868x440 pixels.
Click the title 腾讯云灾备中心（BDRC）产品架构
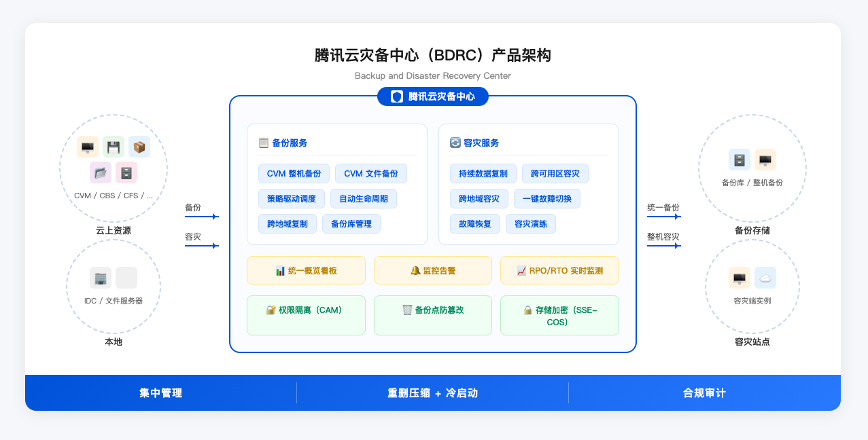433,55
